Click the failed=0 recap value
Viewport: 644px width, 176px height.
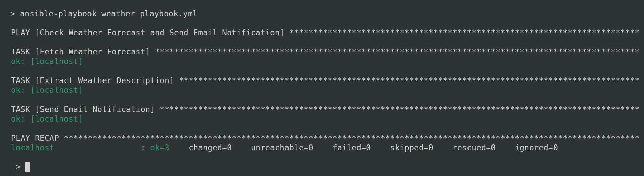(x=352, y=148)
